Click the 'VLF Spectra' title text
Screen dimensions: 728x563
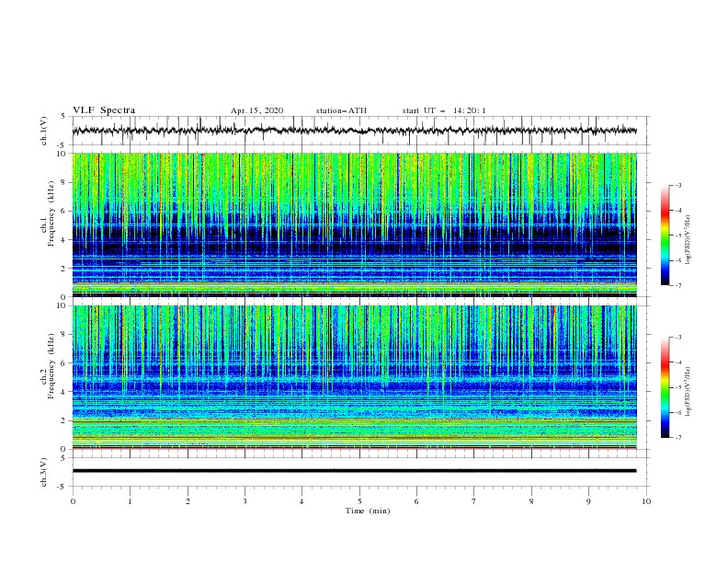pyautogui.click(x=104, y=110)
